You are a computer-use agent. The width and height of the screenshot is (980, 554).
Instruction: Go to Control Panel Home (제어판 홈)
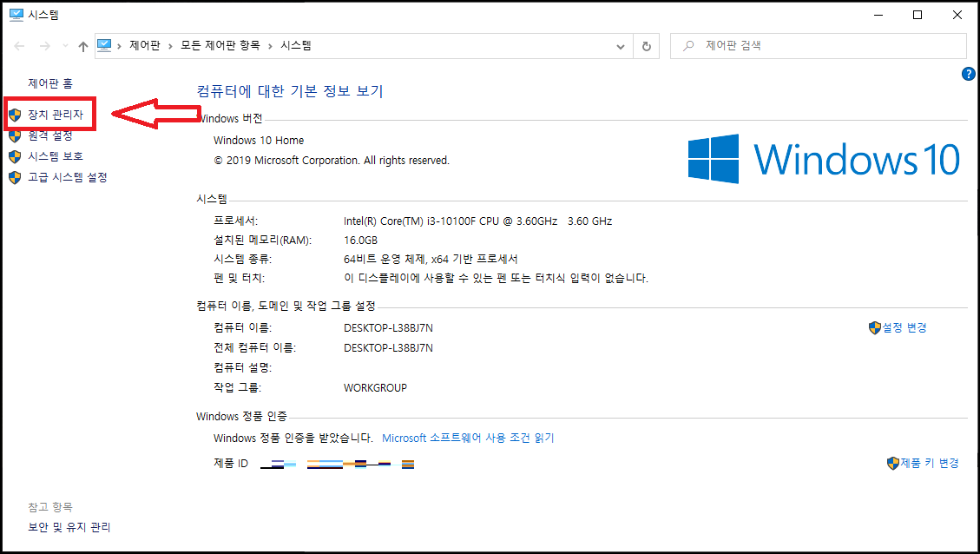tap(50, 83)
